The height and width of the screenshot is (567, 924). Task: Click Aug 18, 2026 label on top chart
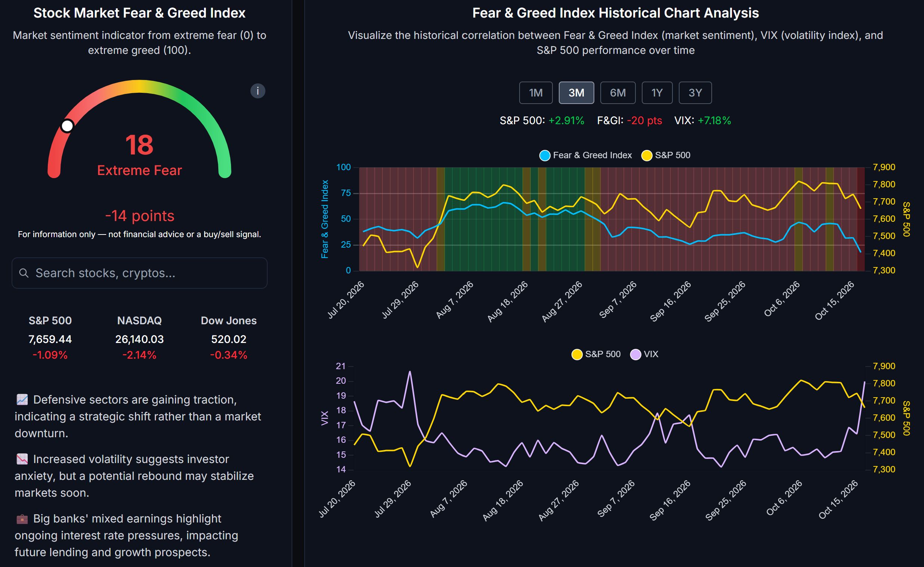[x=507, y=302]
